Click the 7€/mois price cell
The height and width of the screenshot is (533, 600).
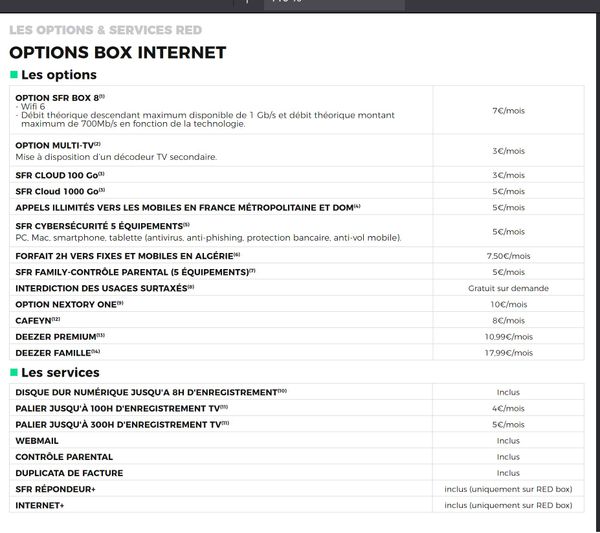coord(508,110)
